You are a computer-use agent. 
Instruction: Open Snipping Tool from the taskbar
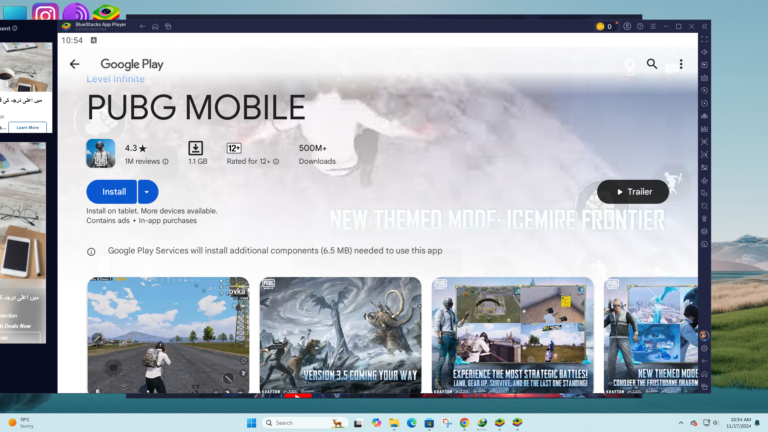447,423
